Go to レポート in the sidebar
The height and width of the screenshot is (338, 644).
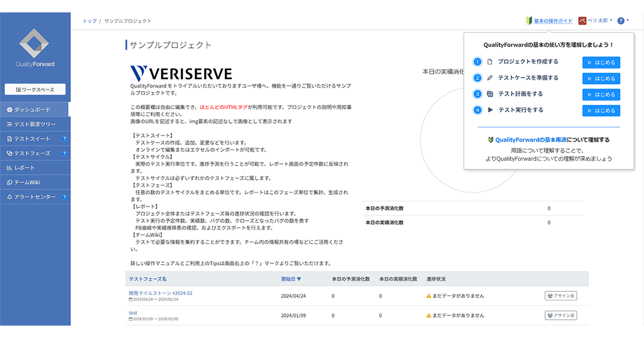35,168
